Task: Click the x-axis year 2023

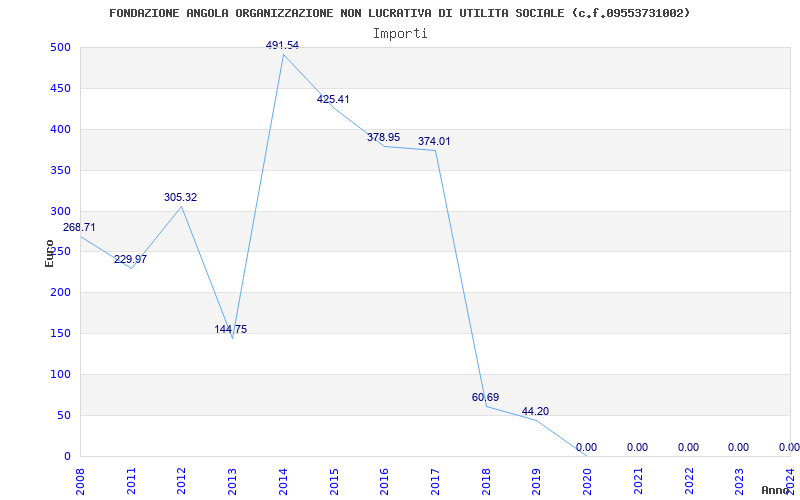Action: click(739, 481)
